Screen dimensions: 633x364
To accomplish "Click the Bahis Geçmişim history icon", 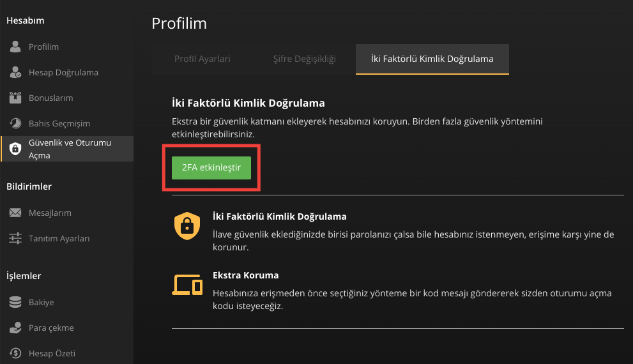I will 16,124.
